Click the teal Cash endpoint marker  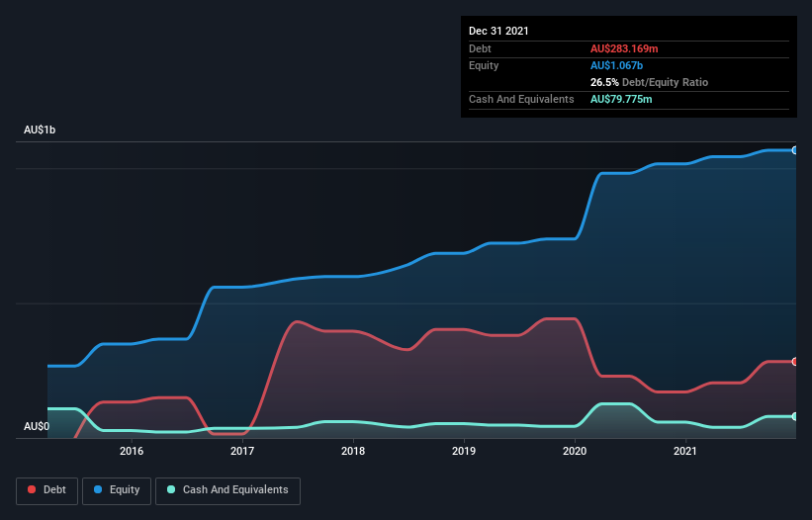pos(795,416)
